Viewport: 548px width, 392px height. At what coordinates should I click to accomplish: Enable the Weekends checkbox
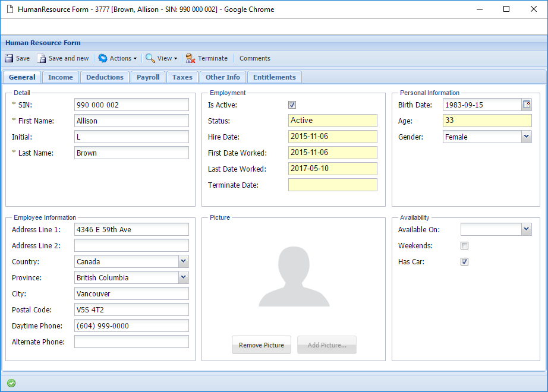point(465,246)
